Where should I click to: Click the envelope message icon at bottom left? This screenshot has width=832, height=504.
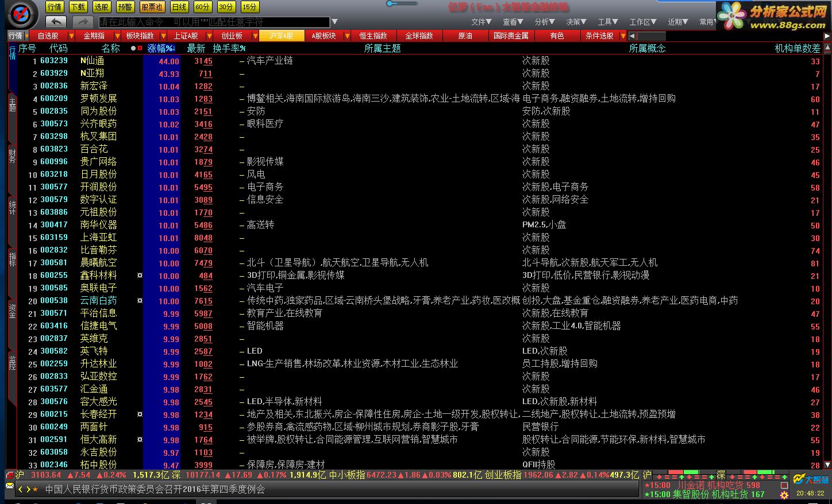(x=10, y=486)
